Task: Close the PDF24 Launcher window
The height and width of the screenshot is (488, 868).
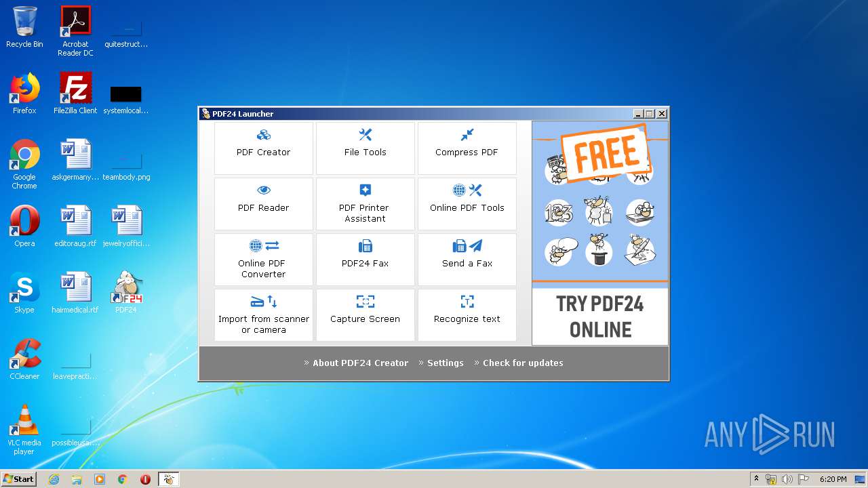Action: click(x=662, y=114)
